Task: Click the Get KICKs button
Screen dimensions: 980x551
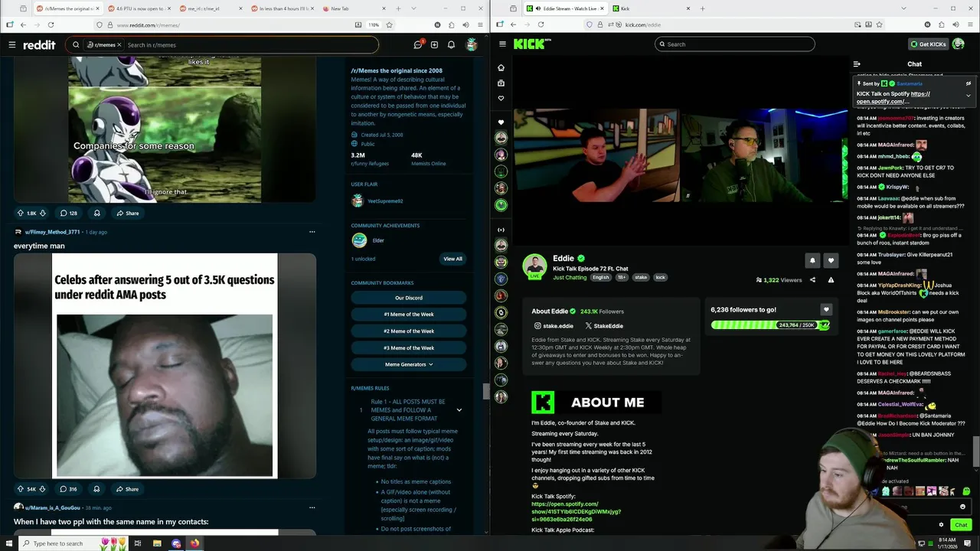Action: (929, 44)
